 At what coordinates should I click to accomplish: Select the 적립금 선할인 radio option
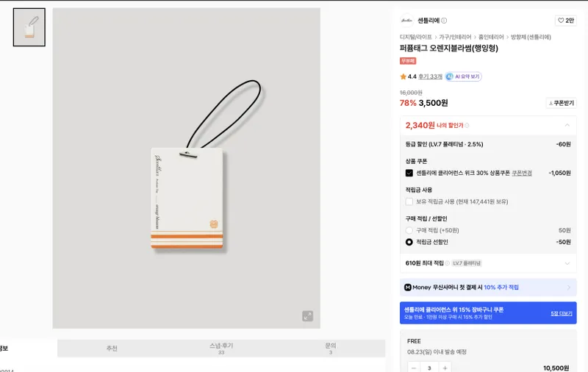(x=409, y=242)
